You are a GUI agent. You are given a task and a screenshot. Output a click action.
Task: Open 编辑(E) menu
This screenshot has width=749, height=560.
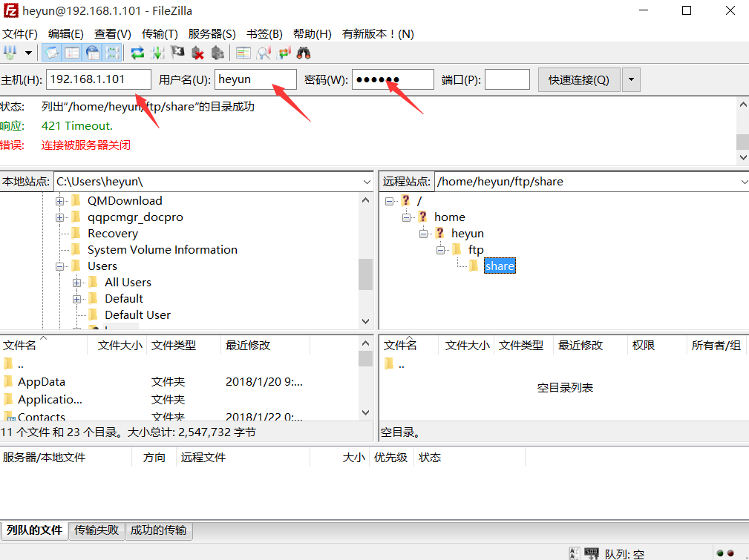(66, 34)
